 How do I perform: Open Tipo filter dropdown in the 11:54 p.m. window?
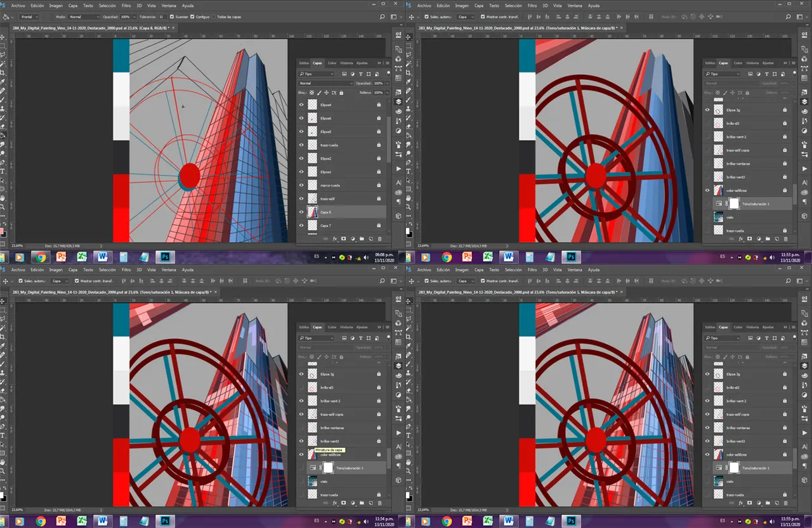[316, 338]
